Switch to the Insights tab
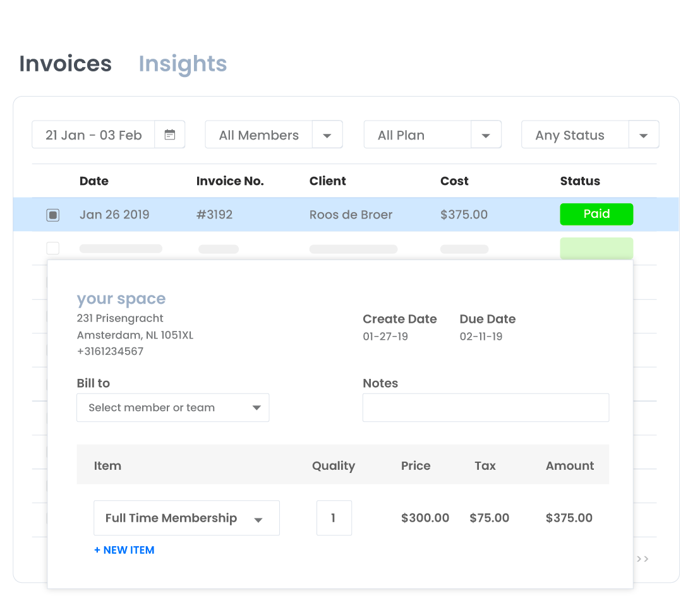The image size is (700, 610). [x=183, y=64]
